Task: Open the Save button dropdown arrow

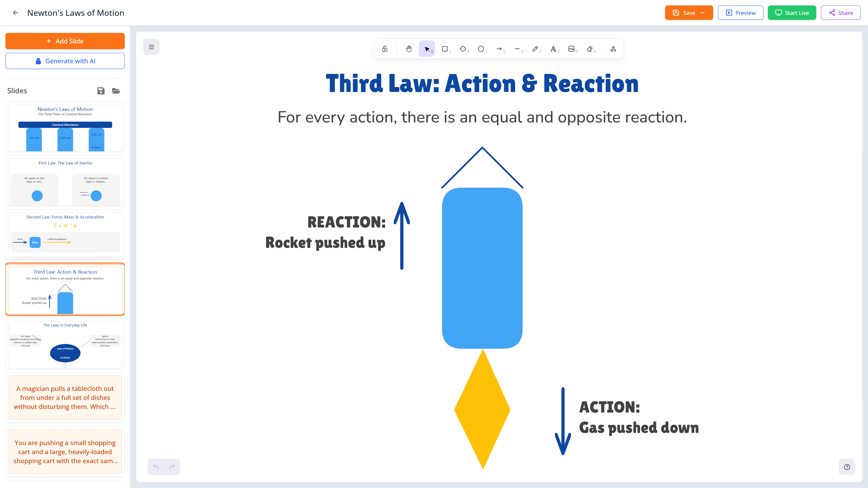Action: pos(703,12)
